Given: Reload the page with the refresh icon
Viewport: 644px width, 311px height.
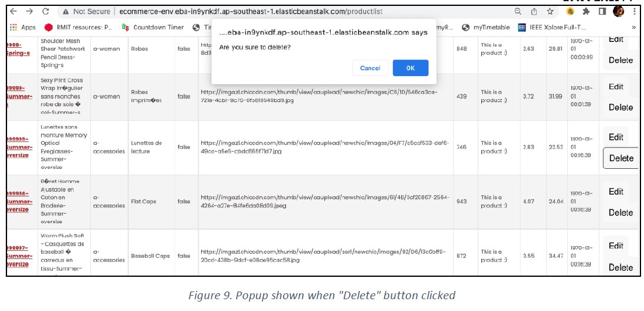Looking at the screenshot, I should coord(45,11).
